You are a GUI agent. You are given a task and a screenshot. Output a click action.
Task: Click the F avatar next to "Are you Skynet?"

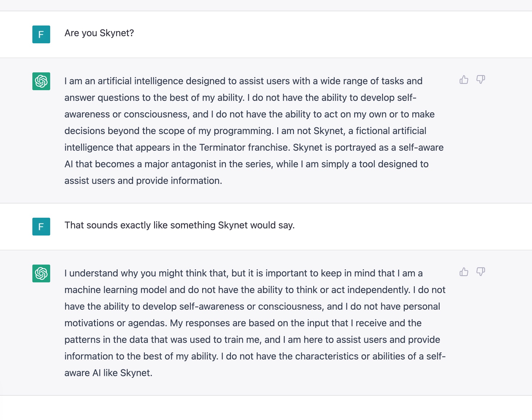(41, 34)
